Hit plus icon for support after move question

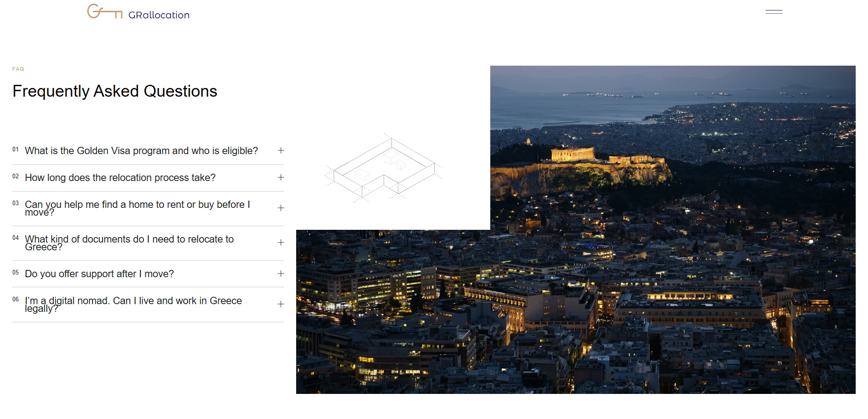(281, 274)
